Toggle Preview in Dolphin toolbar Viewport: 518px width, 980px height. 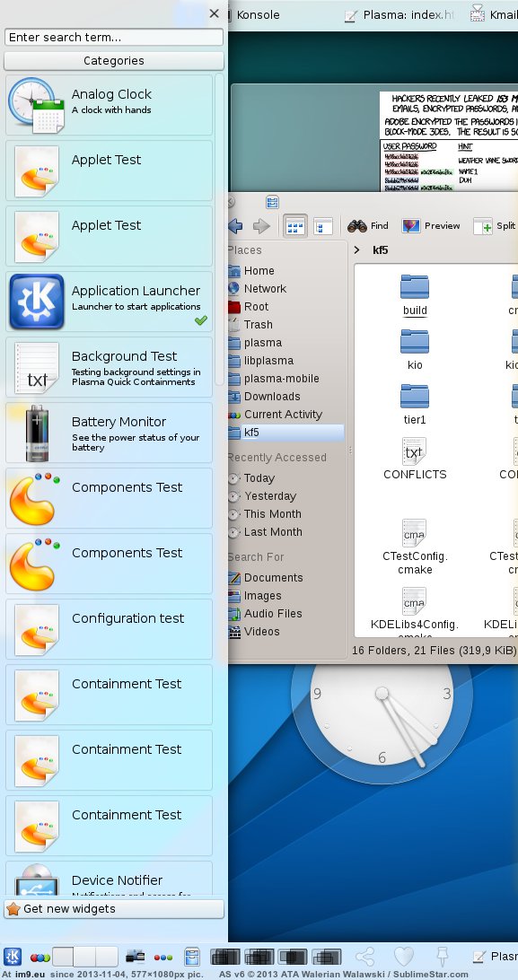[431, 225]
